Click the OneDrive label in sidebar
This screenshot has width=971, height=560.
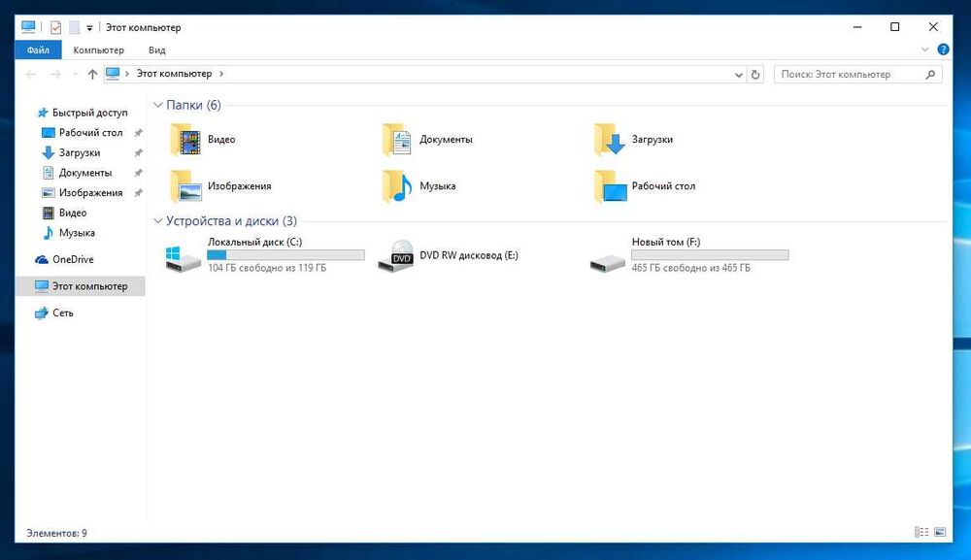click(73, 260)
